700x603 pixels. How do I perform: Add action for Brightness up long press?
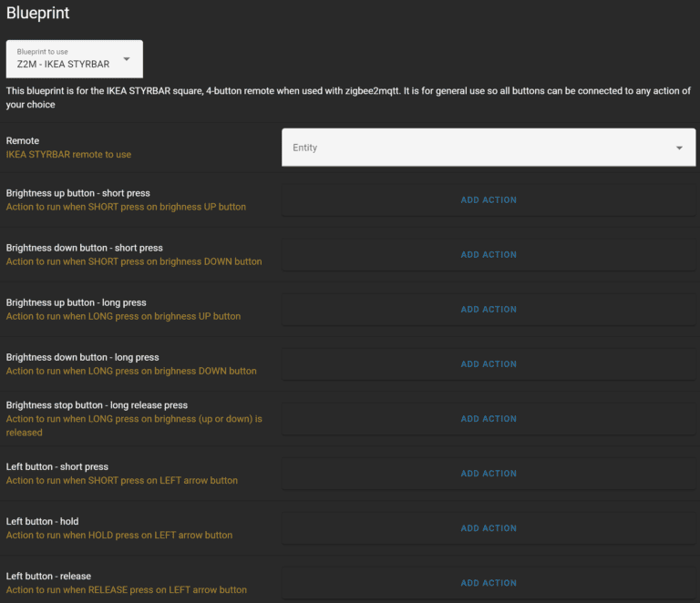489,310
